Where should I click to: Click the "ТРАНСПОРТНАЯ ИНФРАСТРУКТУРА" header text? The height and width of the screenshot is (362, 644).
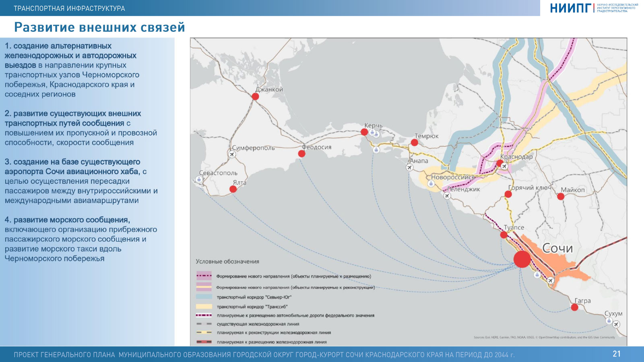point(69,8)
